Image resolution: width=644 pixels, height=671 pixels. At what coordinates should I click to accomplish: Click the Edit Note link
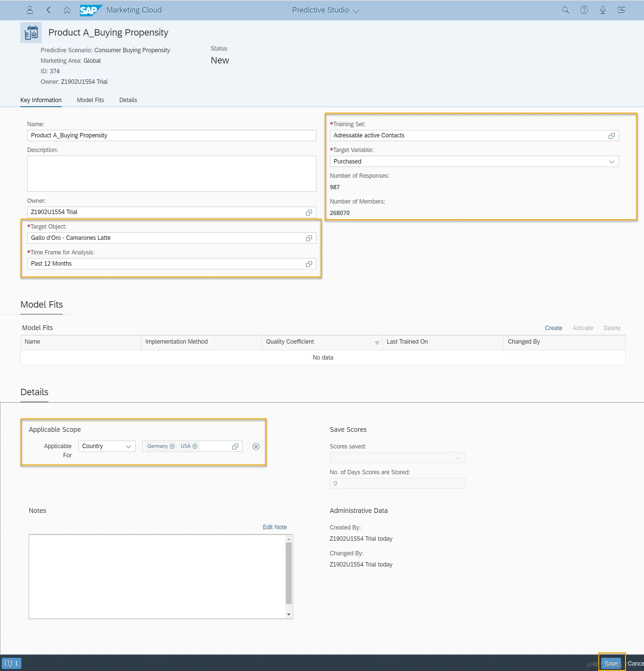coord(274,527)
